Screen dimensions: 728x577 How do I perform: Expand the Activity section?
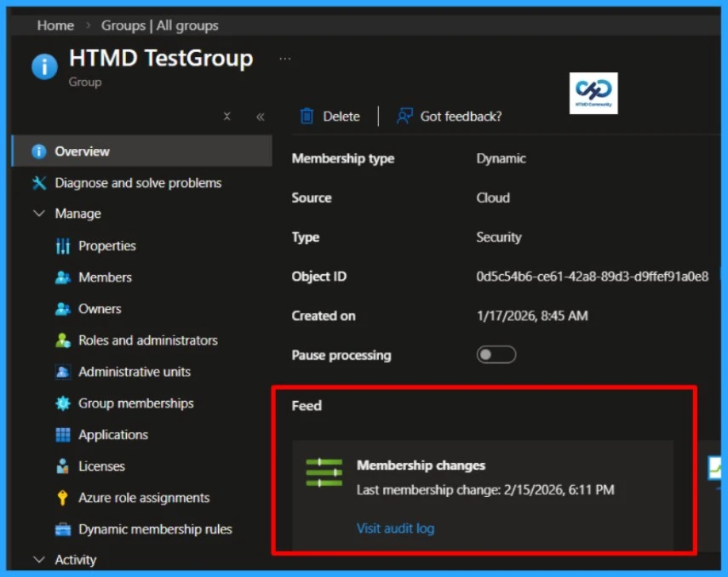[x=38, y=559]
